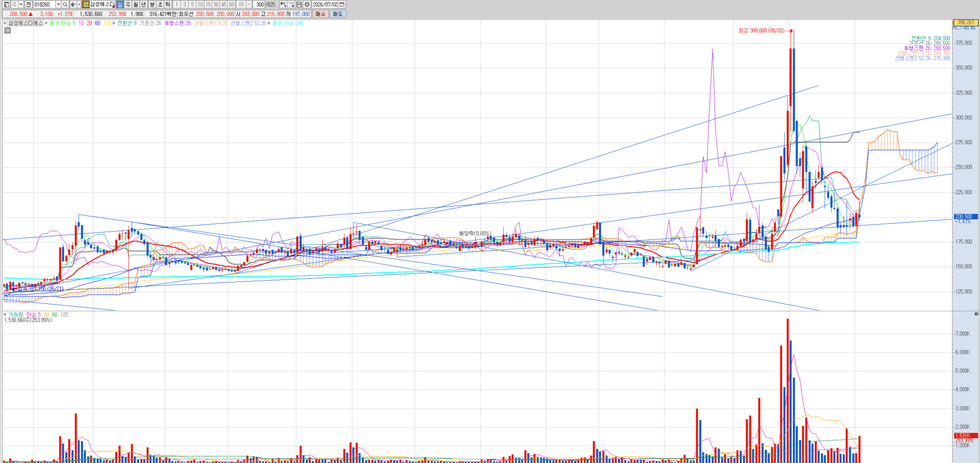Switch to the 틱 tick chart
Viewport: 980px width, 463px height.
[x=168, y=5]
